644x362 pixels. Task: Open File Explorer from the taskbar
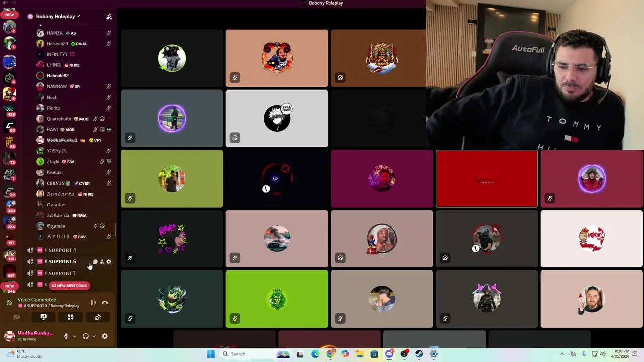click(360, 354)
